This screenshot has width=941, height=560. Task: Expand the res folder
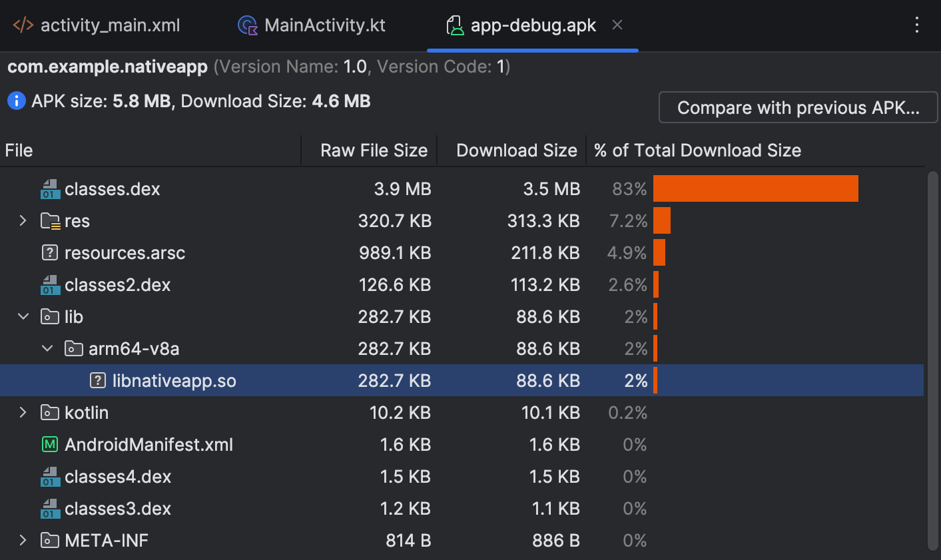(x=23, y=221)
